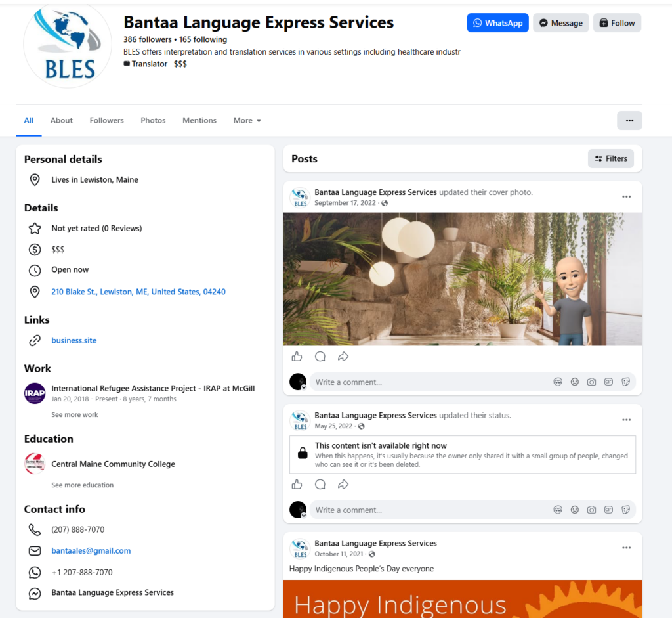
Task: Expand See more work
Action: point(75,414)
